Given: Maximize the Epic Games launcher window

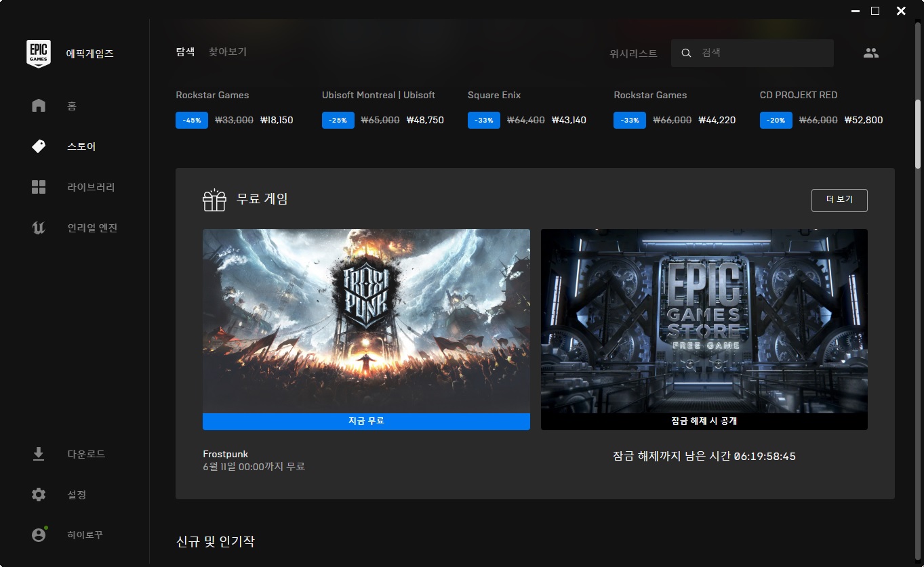Looking at the screenshot, I should (x=875, y=11).
